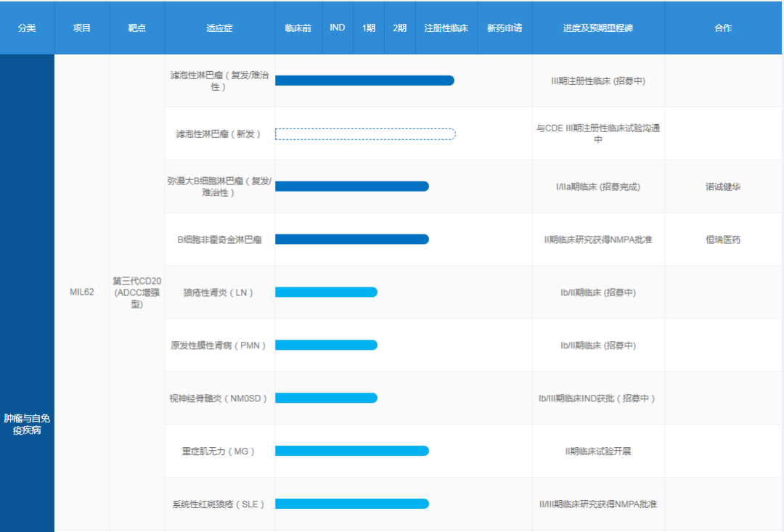The height and width of the screenshot is (532, 784).
Task: Click the 新药申请 column header
Action: 505,28
